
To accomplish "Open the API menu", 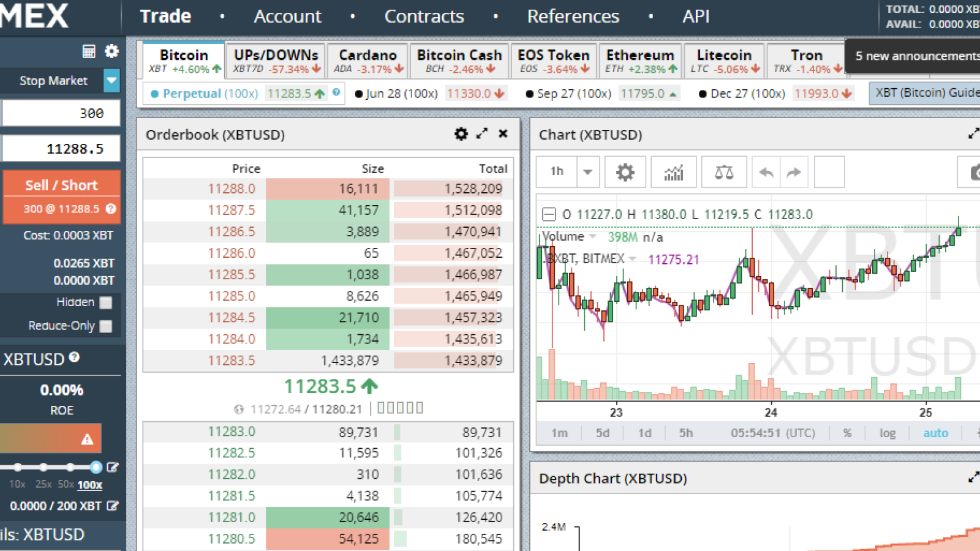I will pos(696,17).
